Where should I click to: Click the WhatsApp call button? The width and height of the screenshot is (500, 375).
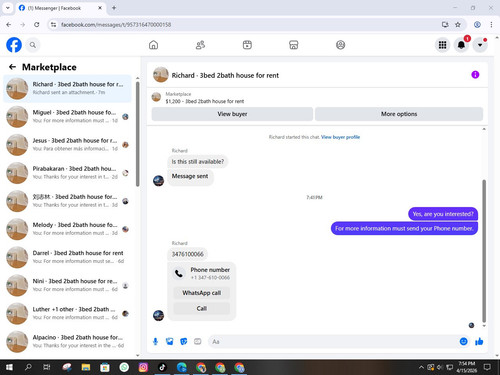[202, 293]
